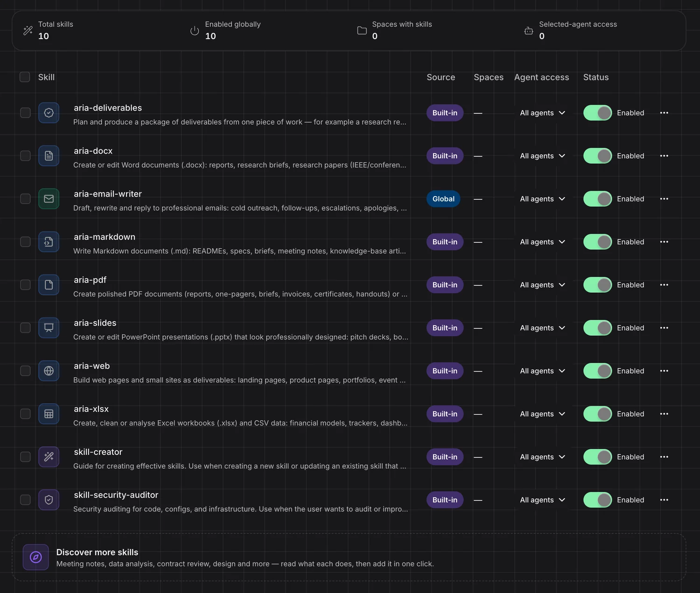The height and width of the screenshot is (593, 700).
Task: Click the aria-email-writer envelope icon
Action: 49,199
